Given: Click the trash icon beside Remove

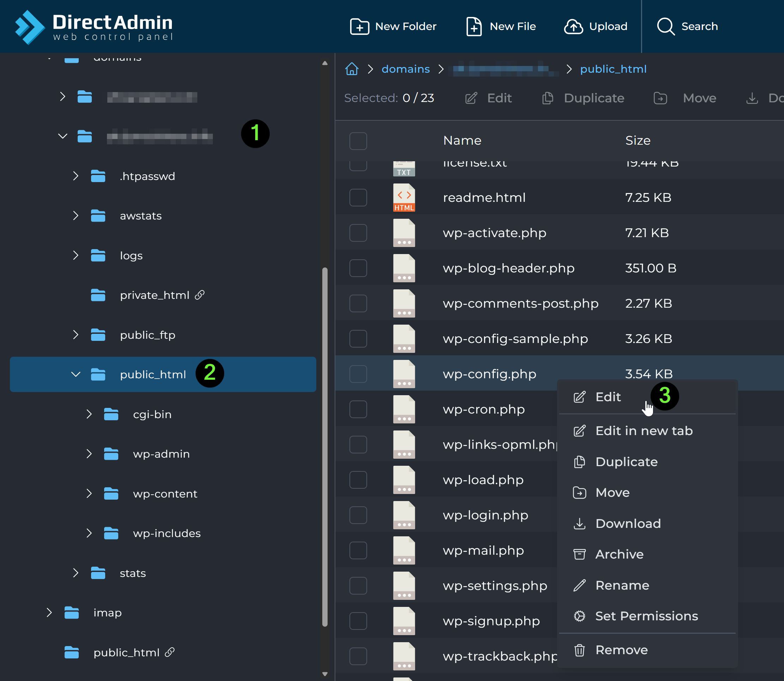Looking at the screenshot, I should tap(579, 650).
